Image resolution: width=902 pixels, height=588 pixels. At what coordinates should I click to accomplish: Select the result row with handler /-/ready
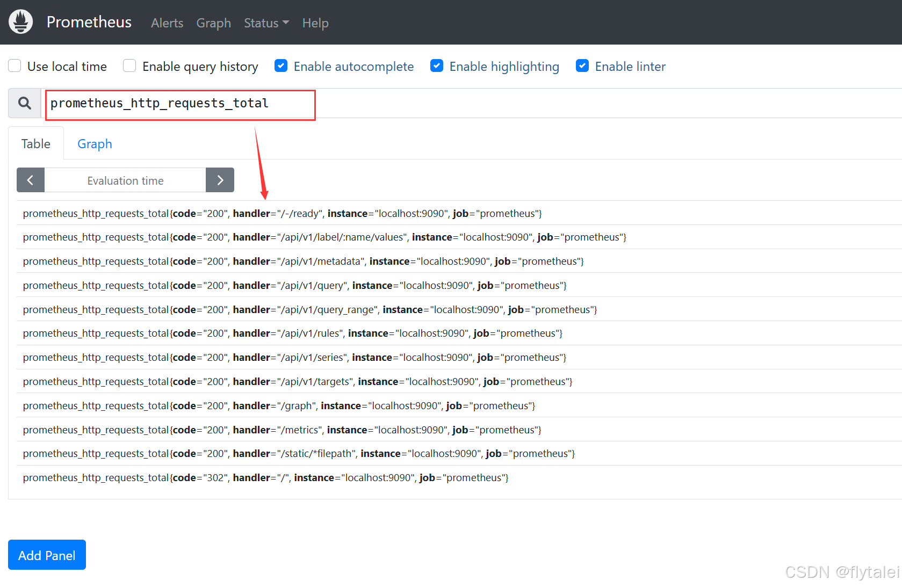coord(459,213)
